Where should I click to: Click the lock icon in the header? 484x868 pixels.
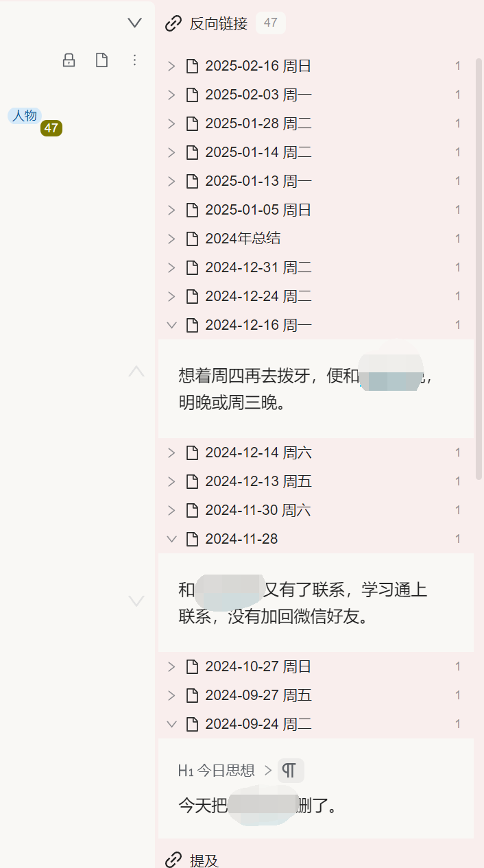tap(69, 60)
